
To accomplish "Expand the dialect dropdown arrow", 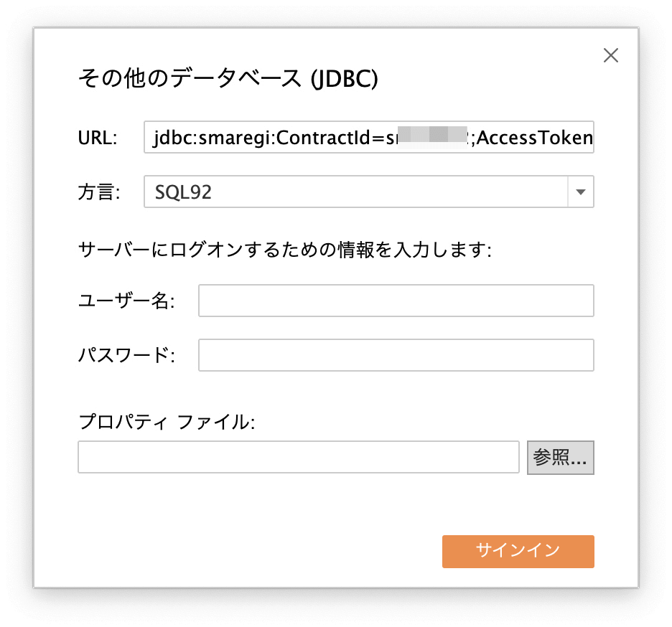I will 581,192.
